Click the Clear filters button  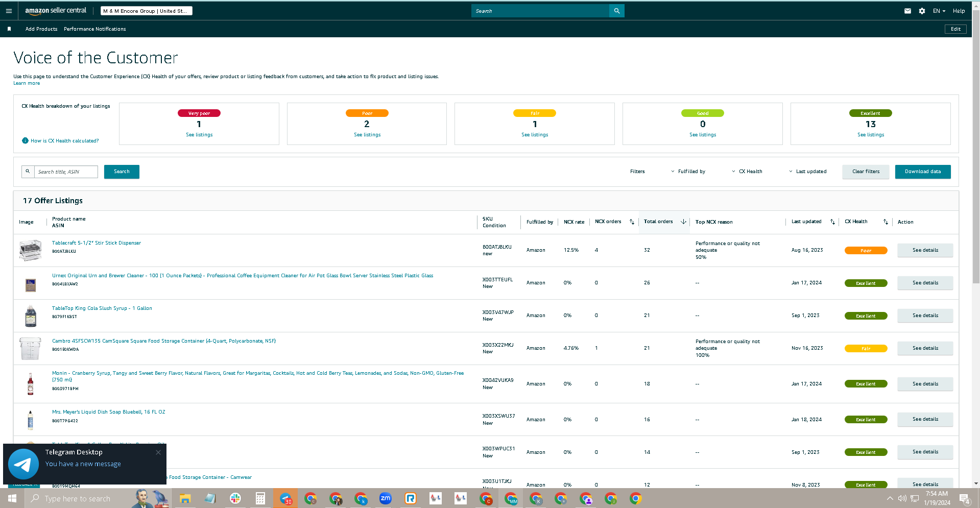click(x=866, y=172)
